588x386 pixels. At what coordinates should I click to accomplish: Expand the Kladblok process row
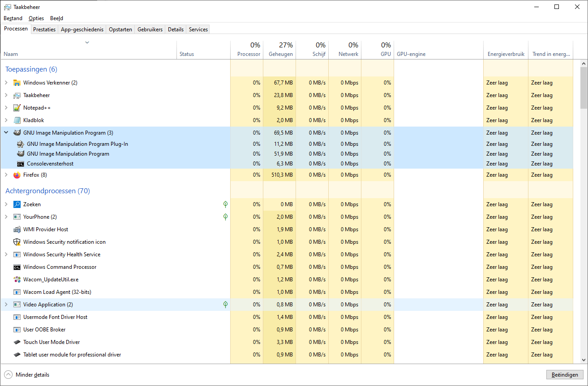tap(6, 120)
